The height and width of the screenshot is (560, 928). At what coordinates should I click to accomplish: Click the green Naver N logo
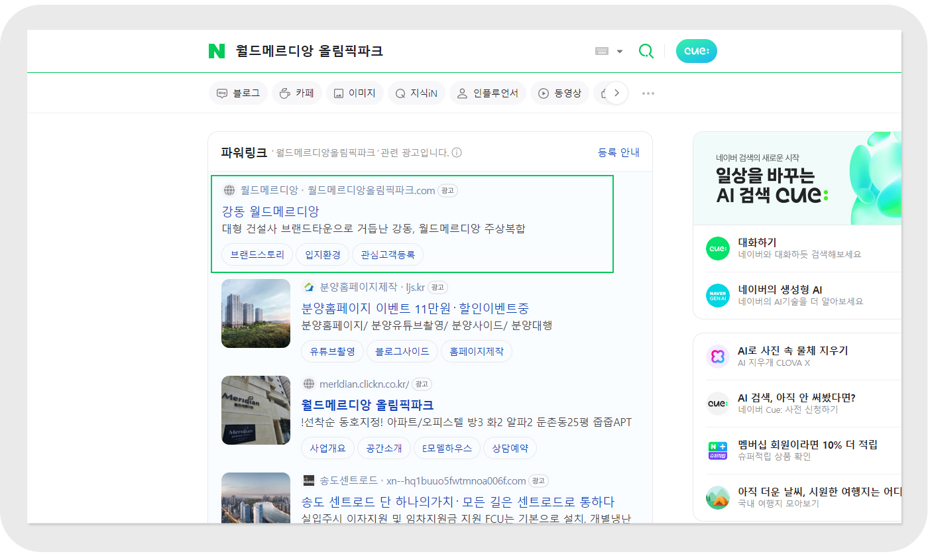[x=217, y=51]
